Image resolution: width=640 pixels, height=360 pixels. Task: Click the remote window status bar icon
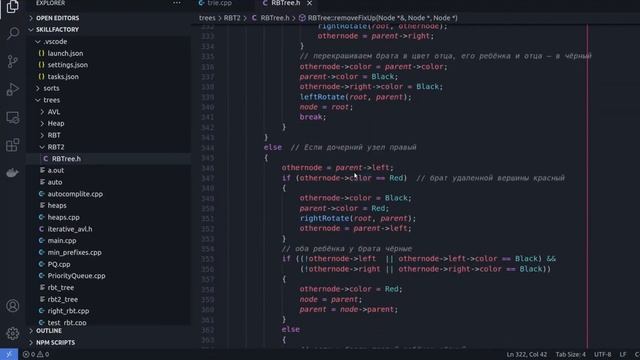coord(9,354)
